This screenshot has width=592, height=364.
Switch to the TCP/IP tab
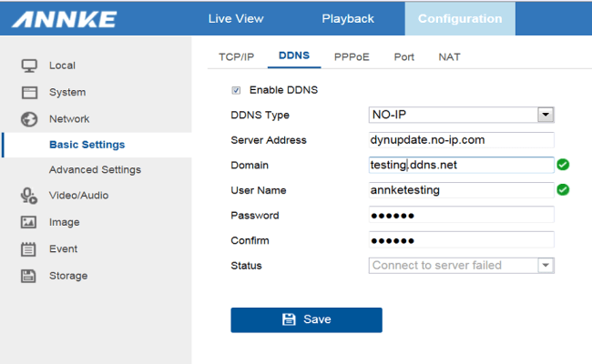point(236,56)
